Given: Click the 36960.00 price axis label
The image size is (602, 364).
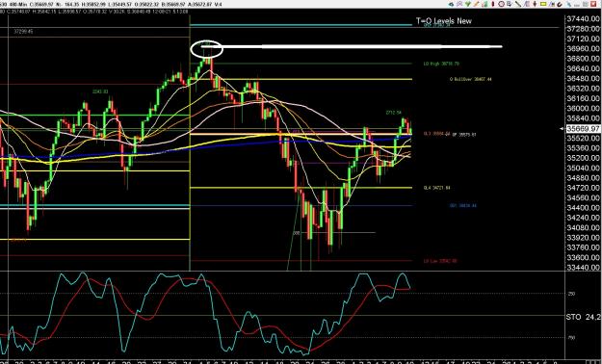Looking at the screenshot, I should pyautogui.click(x=584, y=49).
